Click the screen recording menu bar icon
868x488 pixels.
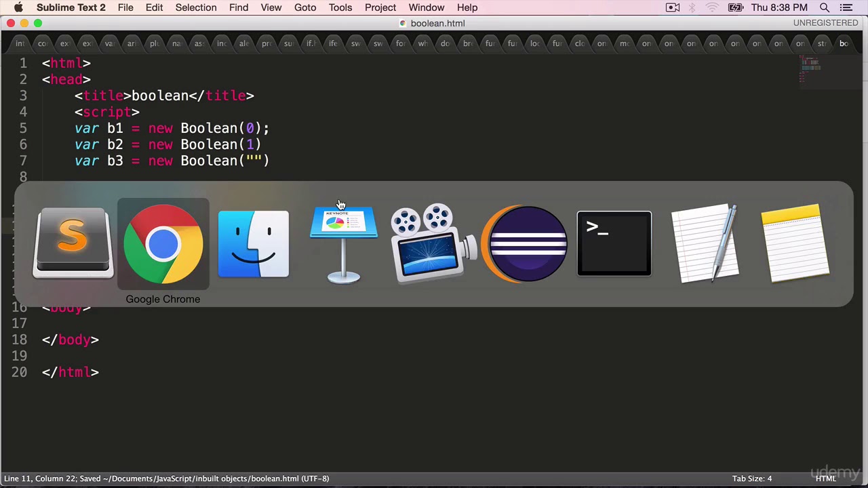tap(673, 7)
